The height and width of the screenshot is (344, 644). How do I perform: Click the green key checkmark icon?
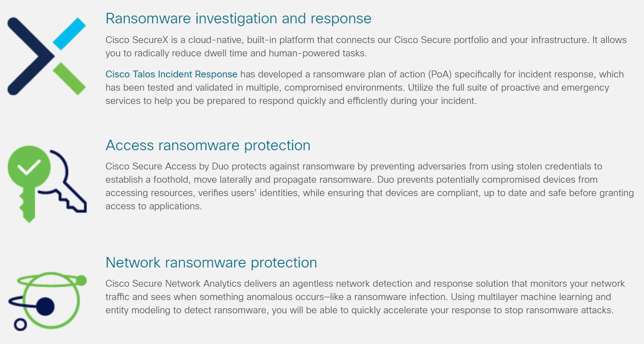(29, 184)
